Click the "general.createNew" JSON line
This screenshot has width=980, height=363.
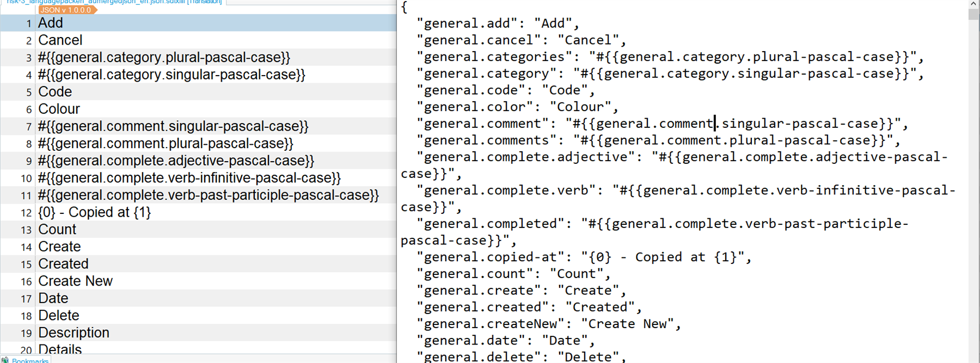point(549,324)
